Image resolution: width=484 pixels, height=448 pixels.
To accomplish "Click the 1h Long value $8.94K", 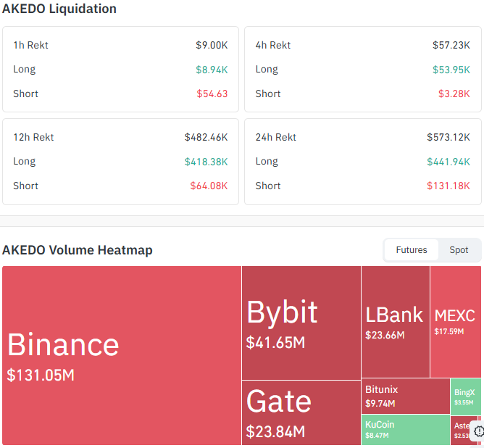I will (x=212, y=70).
